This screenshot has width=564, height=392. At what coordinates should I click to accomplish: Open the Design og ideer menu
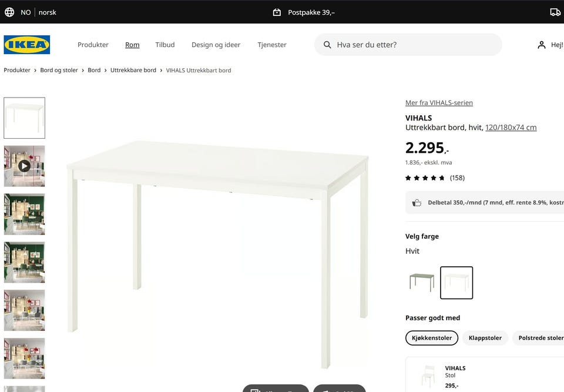pos(216,45)
